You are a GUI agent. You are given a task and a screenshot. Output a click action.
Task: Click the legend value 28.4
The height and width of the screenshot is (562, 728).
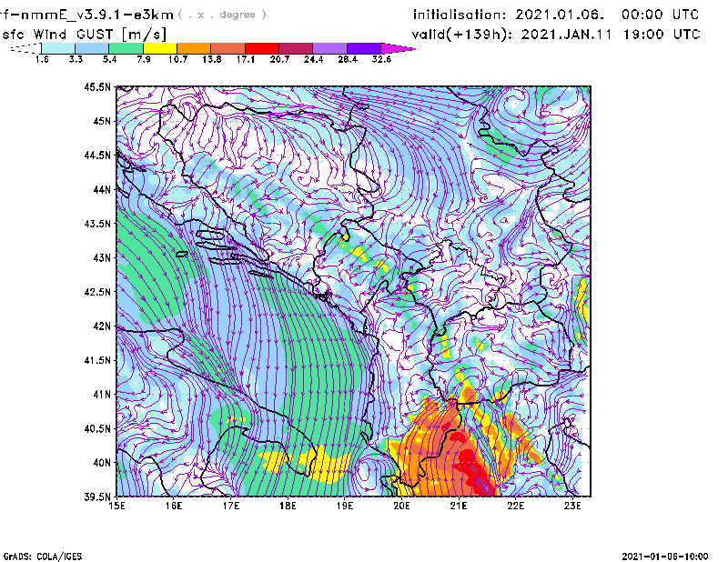click(348, 59)
